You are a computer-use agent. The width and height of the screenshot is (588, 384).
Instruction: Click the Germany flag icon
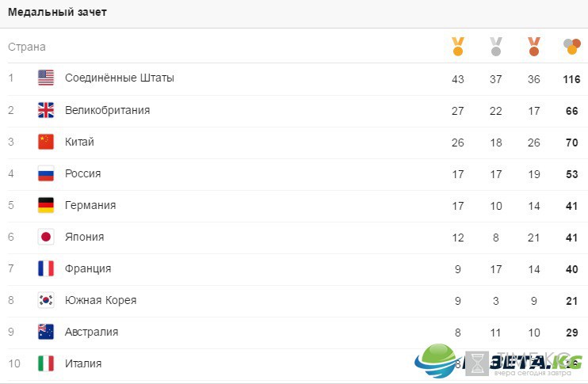(x=46, y=205)
